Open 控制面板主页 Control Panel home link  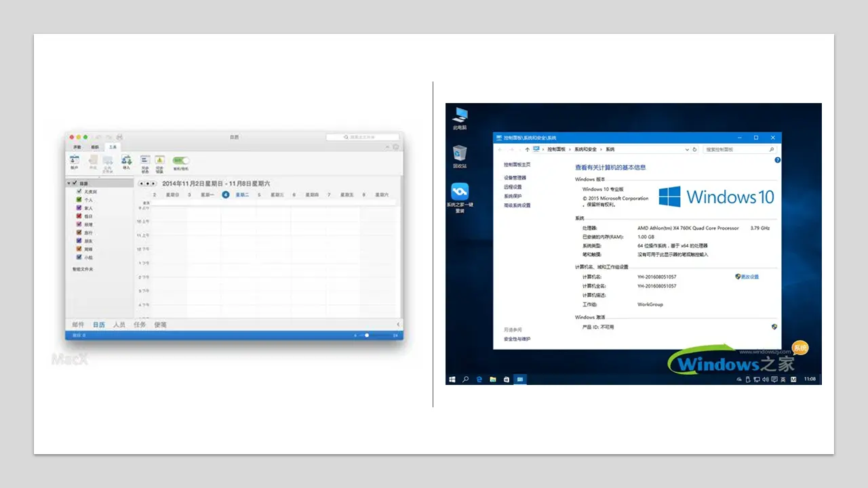[x=517, y=164]
